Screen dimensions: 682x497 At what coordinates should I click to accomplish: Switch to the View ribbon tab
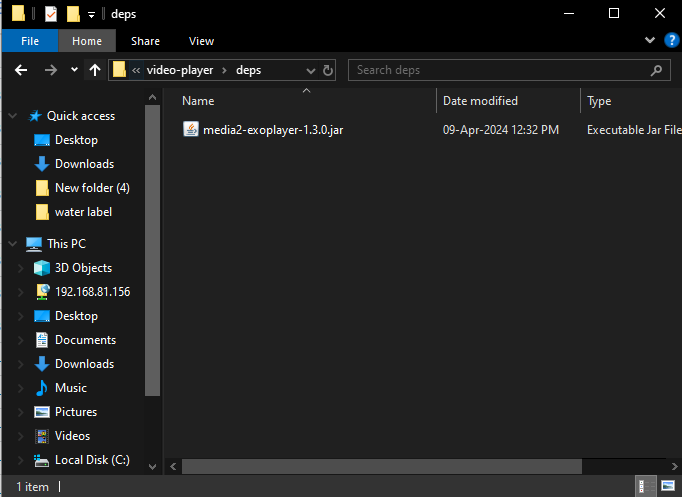tap(201, 41)
